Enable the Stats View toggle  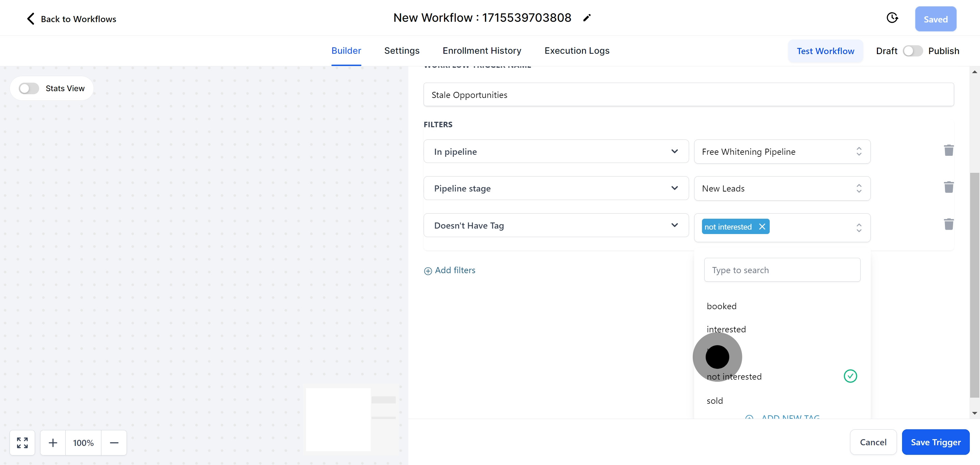point(29,88)
